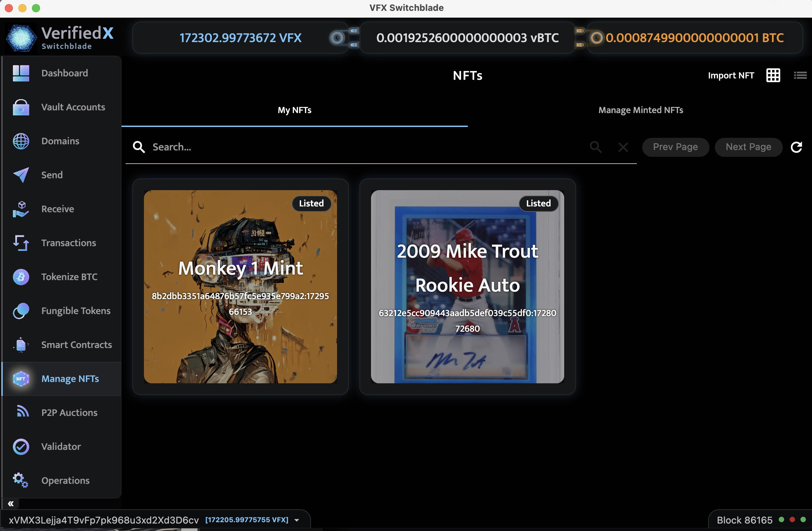The height and width of the screenshot is (531, 812).
Task: Click the Manage NFTs hexagon icon
Action: point(21,379)
